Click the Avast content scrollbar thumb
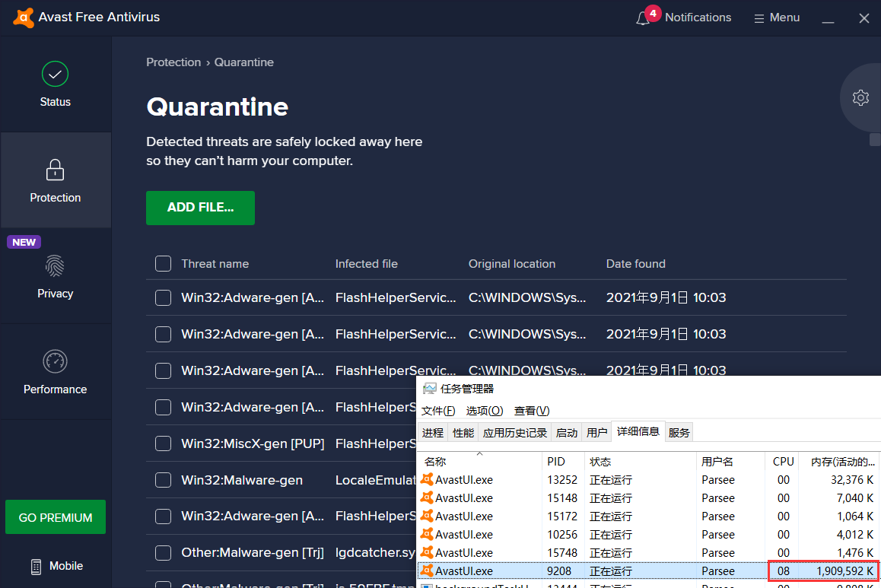Viewport: 881px width, 588px height. pyautogui.click(x=875, y=139)
